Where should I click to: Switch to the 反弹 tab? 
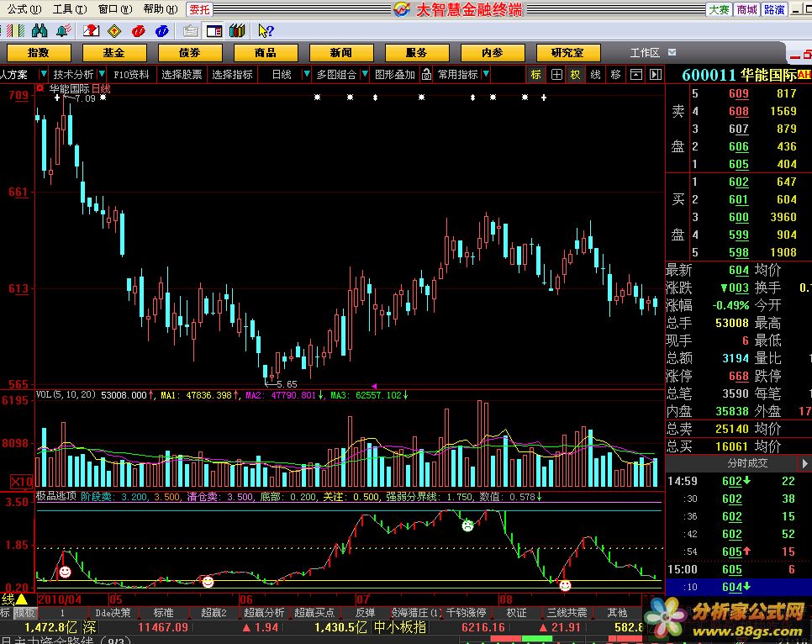point(365,613)
